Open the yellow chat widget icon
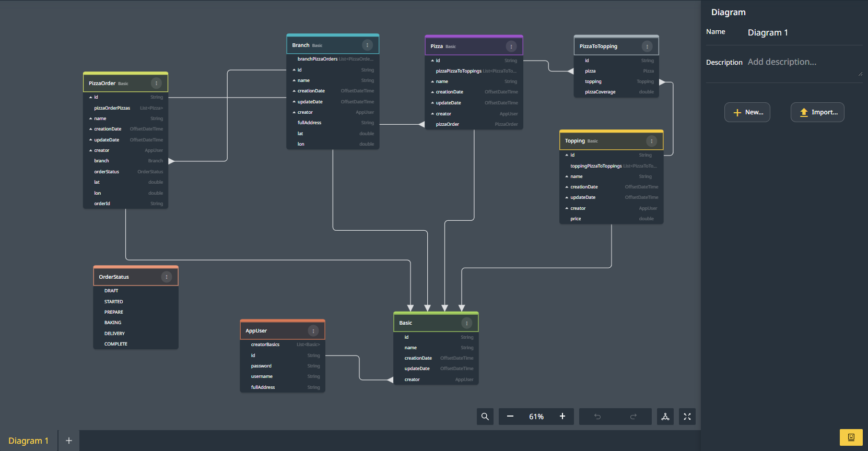The height and width of the screenshot is (451, 868). coord(851,437)
